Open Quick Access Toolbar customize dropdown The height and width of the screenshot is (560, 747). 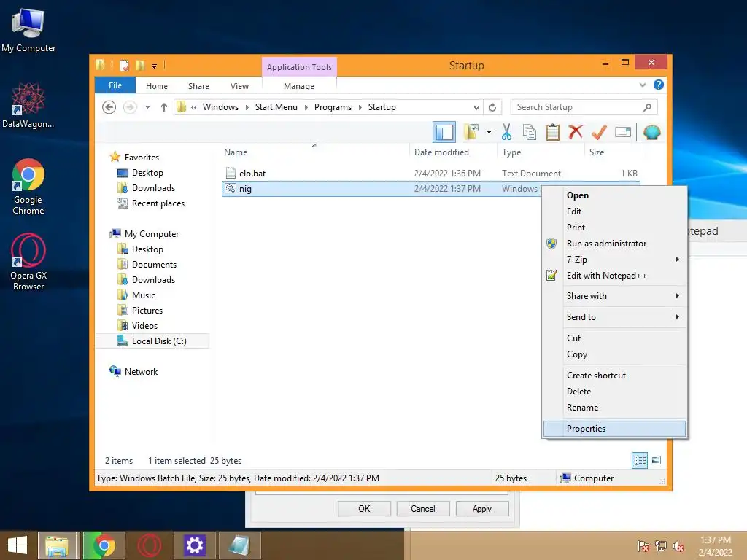(155, 66)
